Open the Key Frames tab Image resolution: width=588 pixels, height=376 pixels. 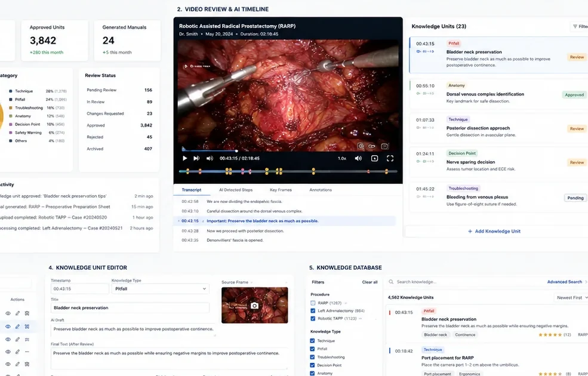[281, 190]
